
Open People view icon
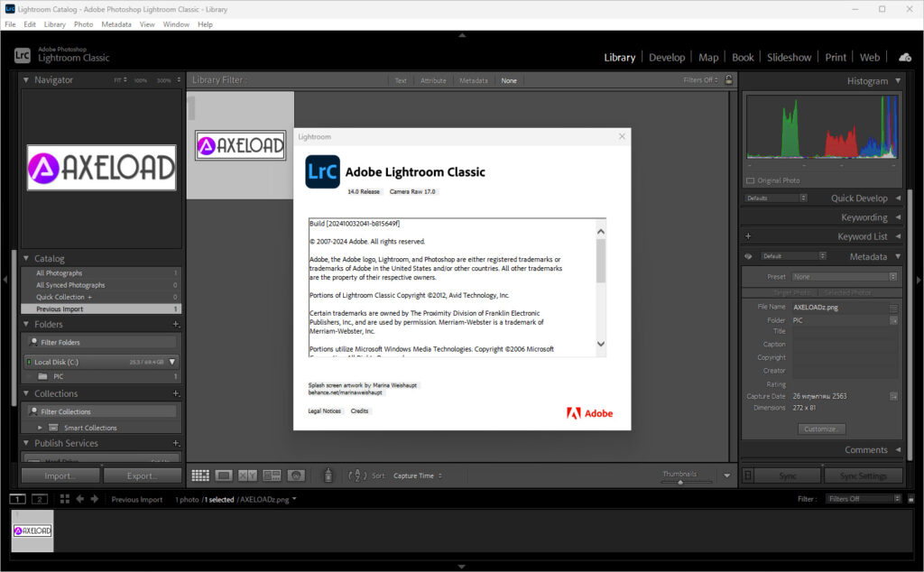point(296,475)
